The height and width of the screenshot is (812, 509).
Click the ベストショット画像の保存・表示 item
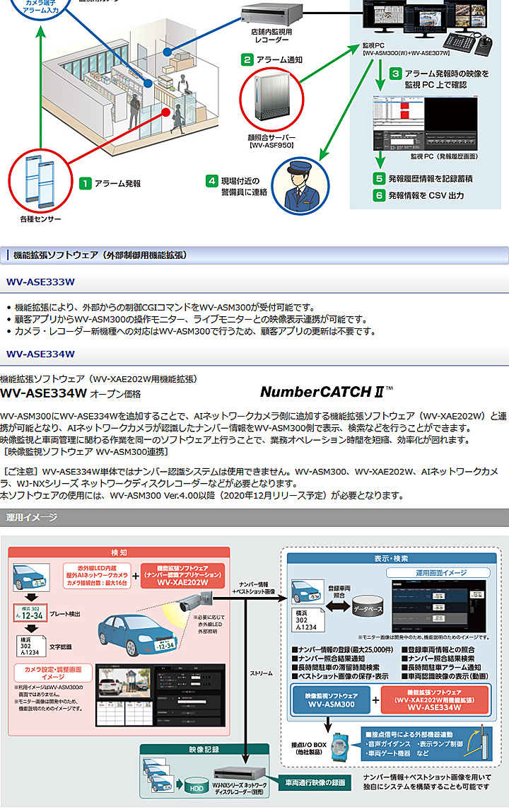point(339,676)
